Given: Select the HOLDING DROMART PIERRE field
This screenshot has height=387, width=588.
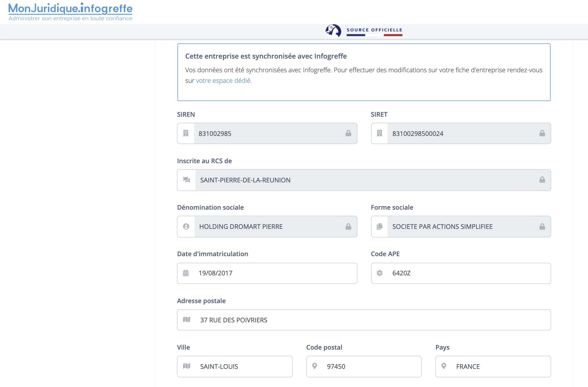Looking at the screenshot, I should 267,227.
